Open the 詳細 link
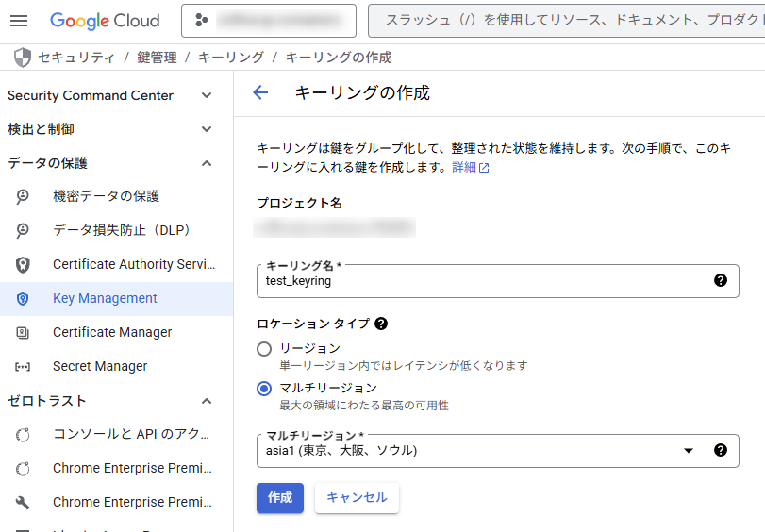 pos(463,168)
